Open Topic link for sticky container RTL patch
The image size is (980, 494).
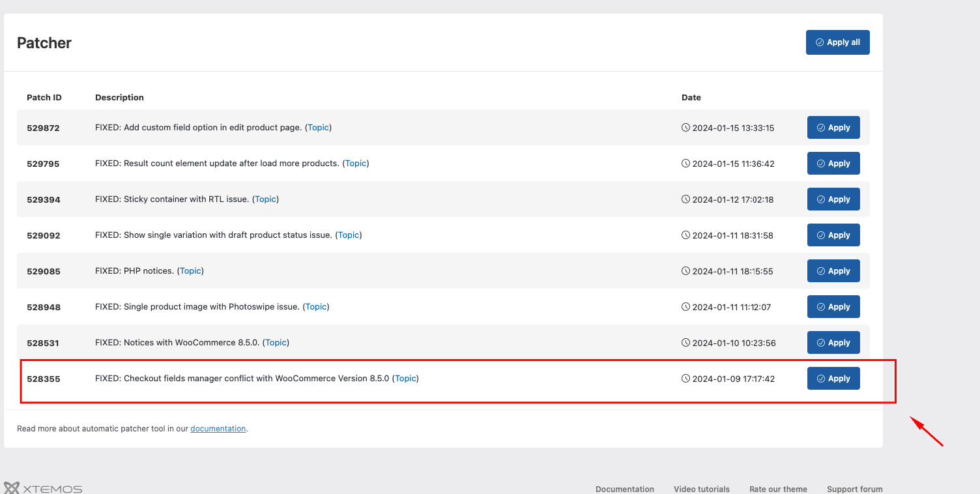tap(265, 199)
